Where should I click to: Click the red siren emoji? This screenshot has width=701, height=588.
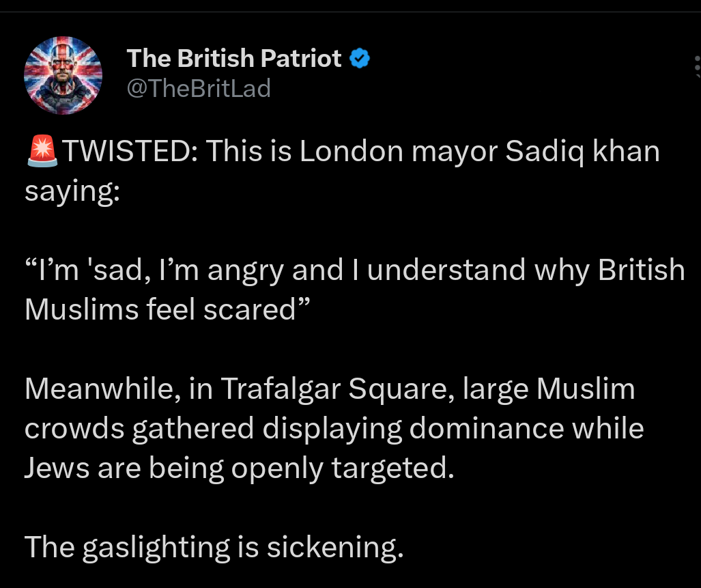tap(43, 152)
